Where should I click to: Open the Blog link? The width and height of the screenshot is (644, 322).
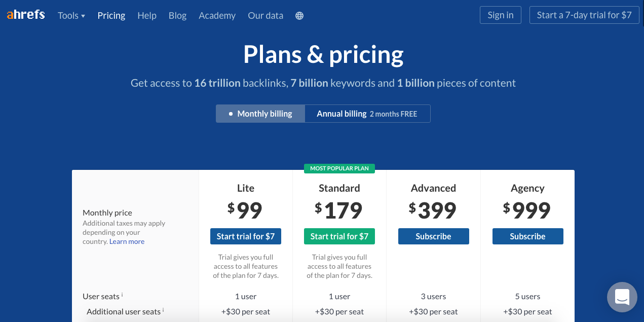pos(177,16)
